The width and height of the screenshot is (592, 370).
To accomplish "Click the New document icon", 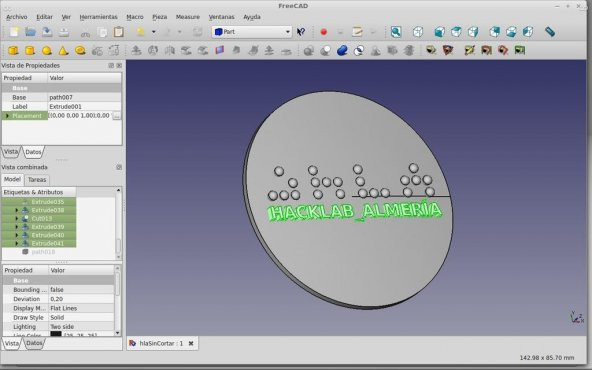I will (14, 32).
